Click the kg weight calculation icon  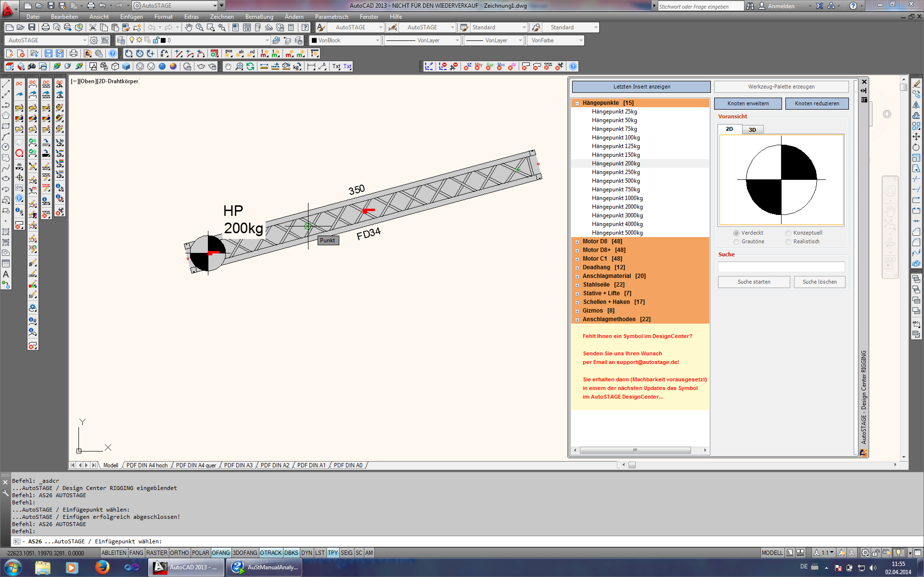(x=297, y=67)
